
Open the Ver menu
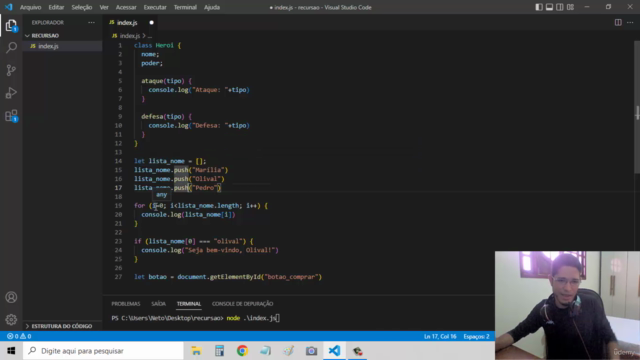pyautogui.click(x=104, y=7)
